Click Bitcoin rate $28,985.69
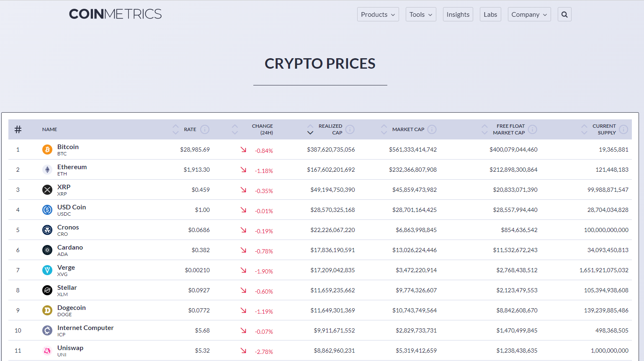This screenshot has width=644, height=361. click(x=195, y=150)
